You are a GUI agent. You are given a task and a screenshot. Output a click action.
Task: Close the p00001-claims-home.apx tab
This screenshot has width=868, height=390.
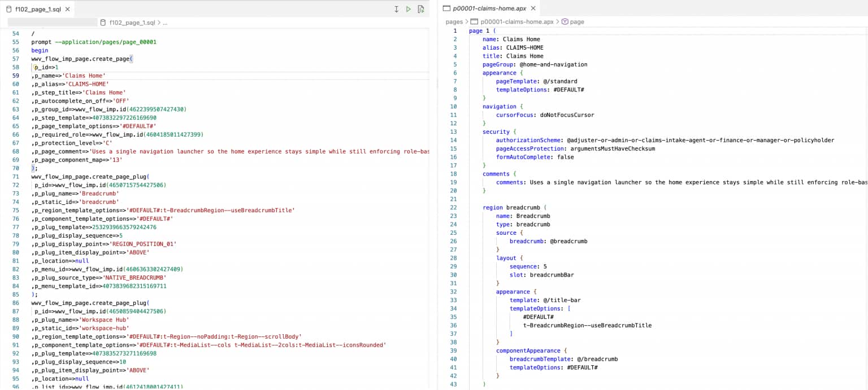(533, 8)
